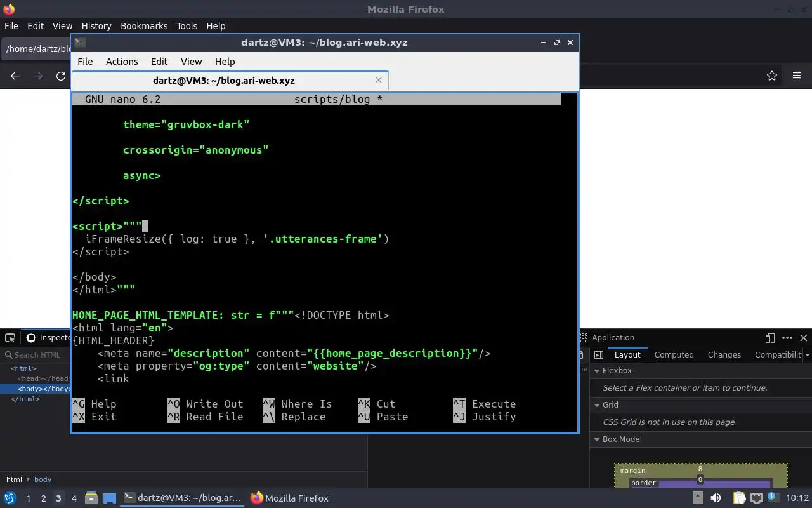Click body in the breadcrumb bar
The image size is (812, 508).
tap(43, 479)
